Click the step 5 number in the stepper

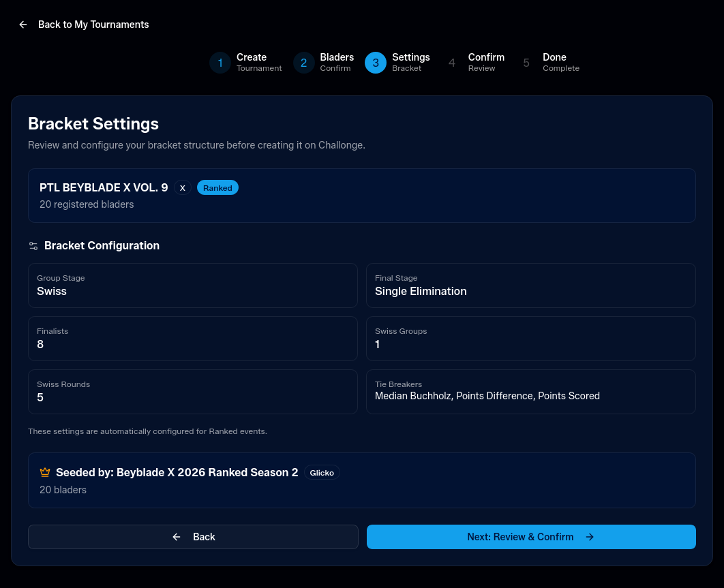pyautogui.click(x=526, y=63)
